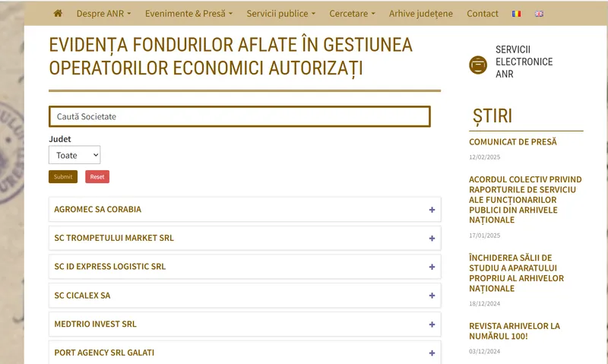The width and height of the screenshot is (608, 364).
Task: Expand the Servicii publice menu
Action: point(280,14)
